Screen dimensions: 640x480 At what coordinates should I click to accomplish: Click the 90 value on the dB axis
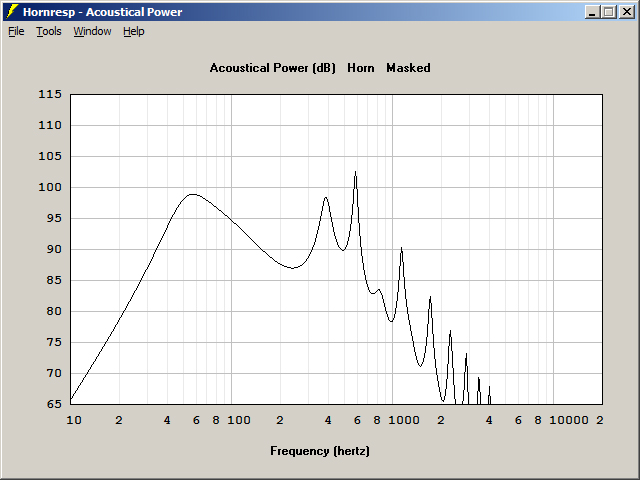point(54,249)
